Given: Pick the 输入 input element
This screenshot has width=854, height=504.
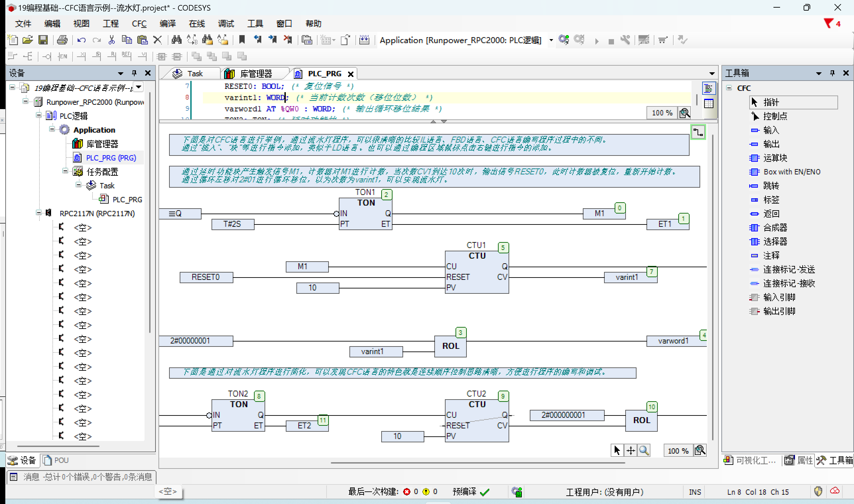Looking at the screenshot, I should point(765,130).
